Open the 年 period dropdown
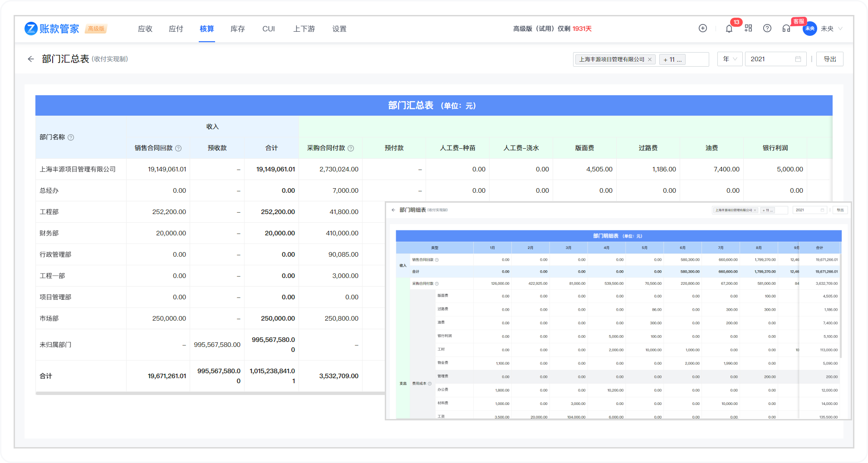The height and width of the screenshot is (463, 868). 730,59
